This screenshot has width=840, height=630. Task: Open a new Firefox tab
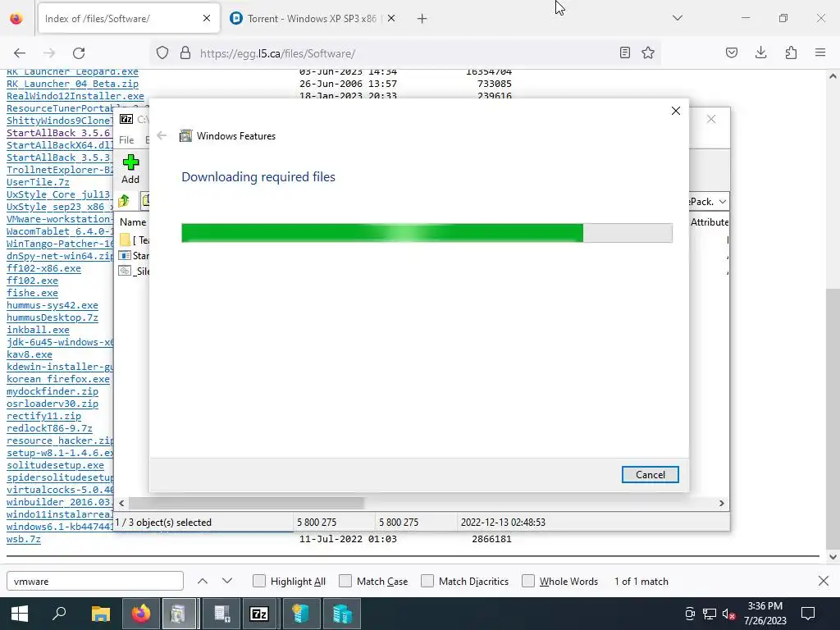coord(422,19)
